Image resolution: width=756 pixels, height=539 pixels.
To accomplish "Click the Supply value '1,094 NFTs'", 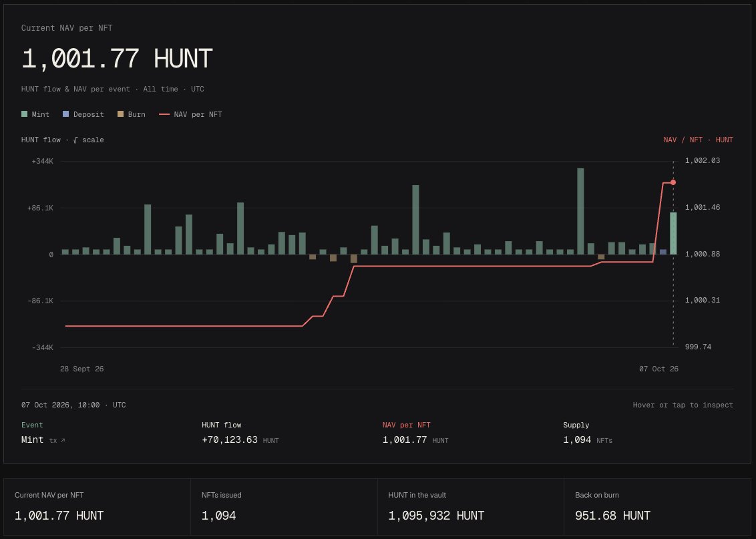I will pos(588,439).
